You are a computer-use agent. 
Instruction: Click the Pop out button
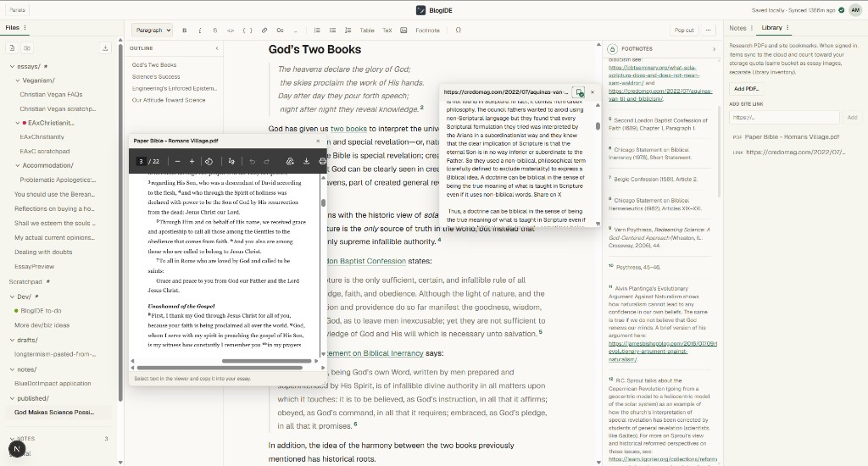click(684, 31)
